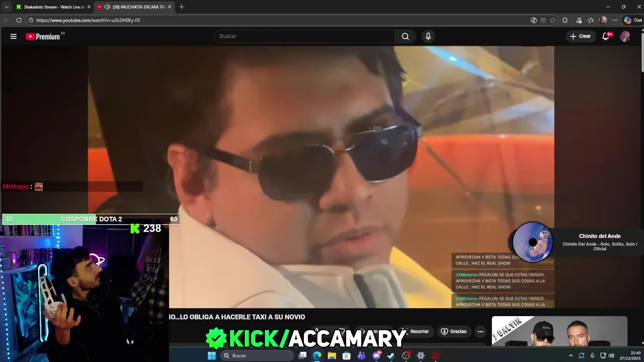
Task: Open Microsoft Teams from the taskbar
Action: point(361,355)
